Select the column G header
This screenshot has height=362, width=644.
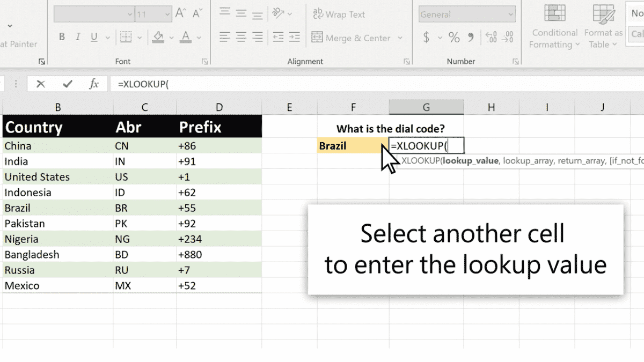tap(426, 107)
